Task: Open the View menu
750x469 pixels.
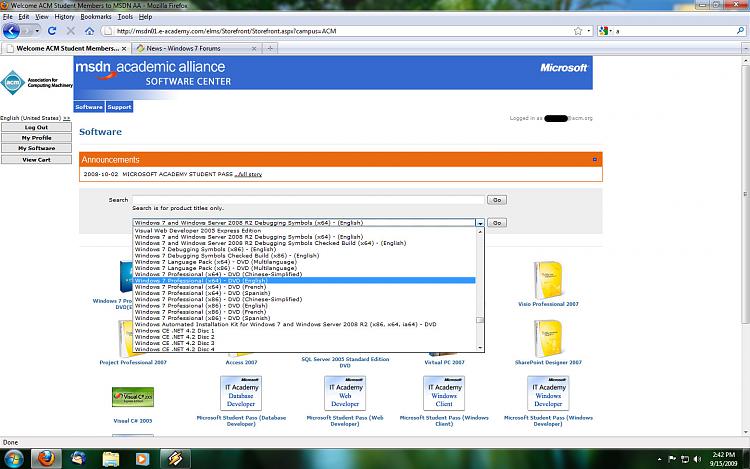Action: pos(42,17)
